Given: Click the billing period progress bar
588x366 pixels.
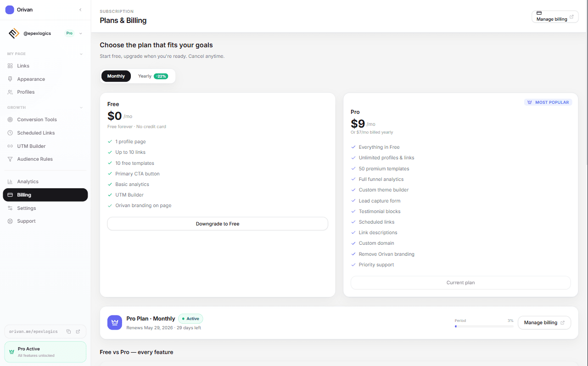Looking at the screenshot, I should point(484,327).
